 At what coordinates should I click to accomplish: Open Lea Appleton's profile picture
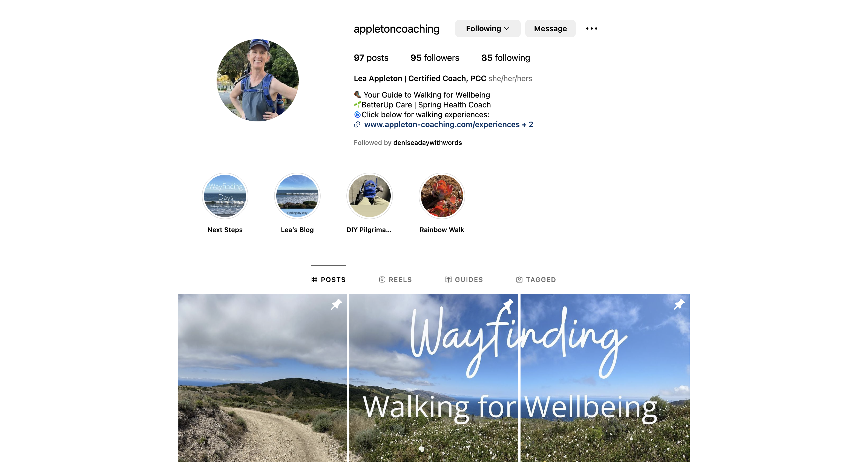point(257,80)
